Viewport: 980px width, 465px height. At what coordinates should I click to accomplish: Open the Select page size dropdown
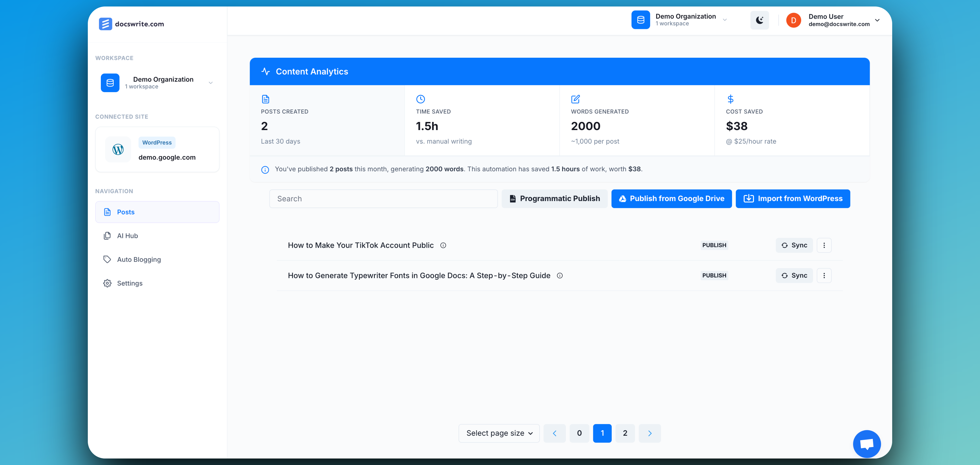pos(499,433)
